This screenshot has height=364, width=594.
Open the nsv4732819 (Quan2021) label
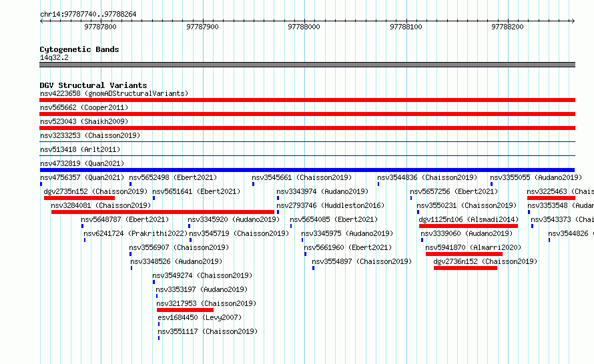(x=82, y=163)
